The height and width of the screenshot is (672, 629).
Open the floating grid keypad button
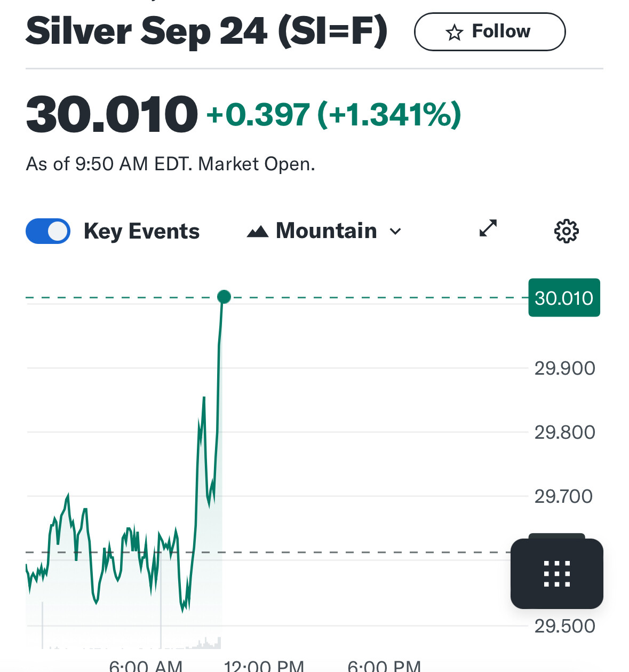pyautogui.click(x=556, y=573)
